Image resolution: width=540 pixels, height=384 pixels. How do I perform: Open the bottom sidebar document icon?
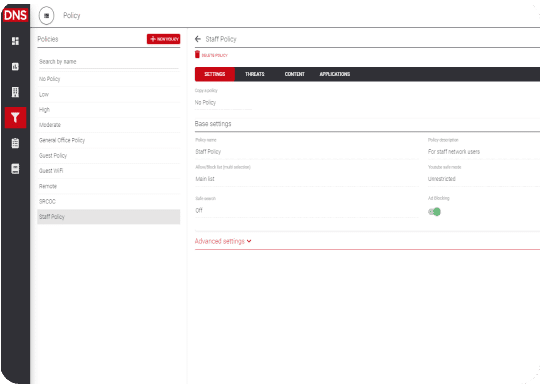point(15,169)
